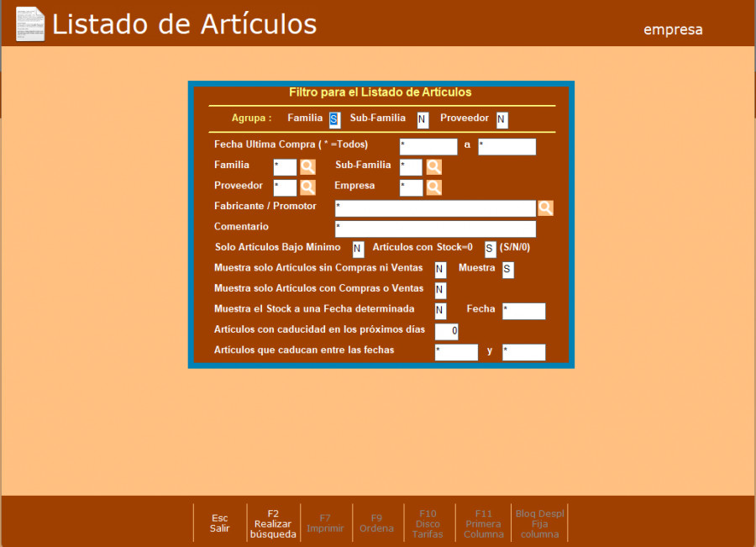
Task: Click the document icon beside the title
Action: (30, 24)
